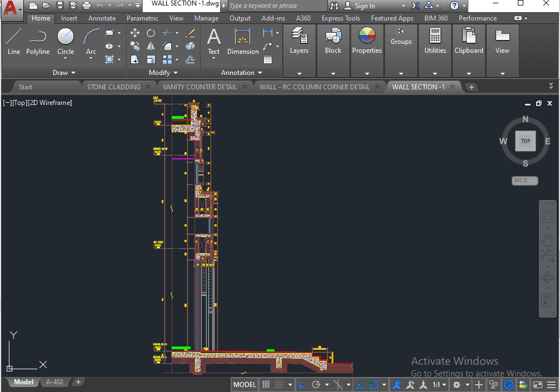Click the Erase tool icon

coord(190,33)
